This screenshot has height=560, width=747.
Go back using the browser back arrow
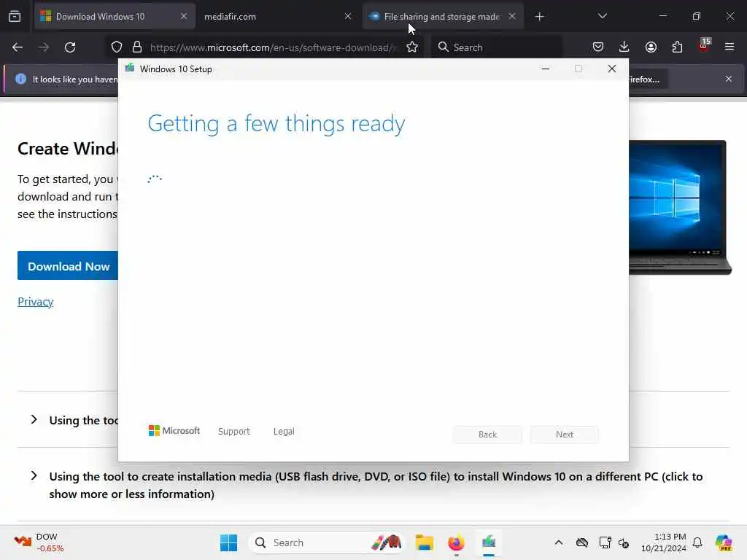pos(18,47)
